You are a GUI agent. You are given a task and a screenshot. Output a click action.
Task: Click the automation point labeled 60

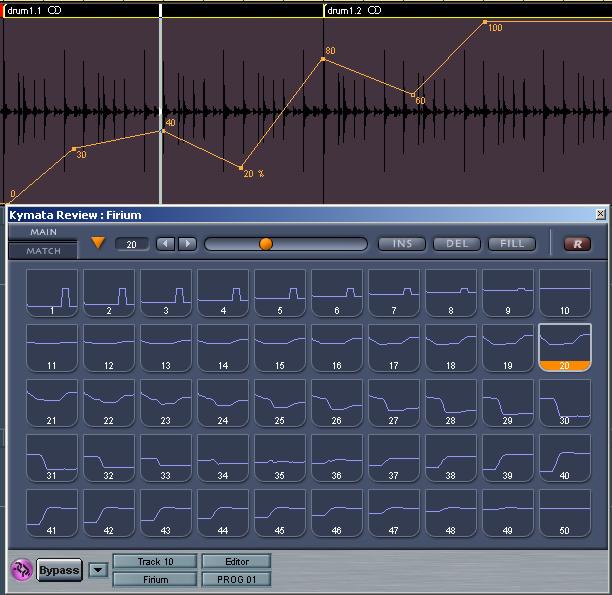(x=413, y=94)
